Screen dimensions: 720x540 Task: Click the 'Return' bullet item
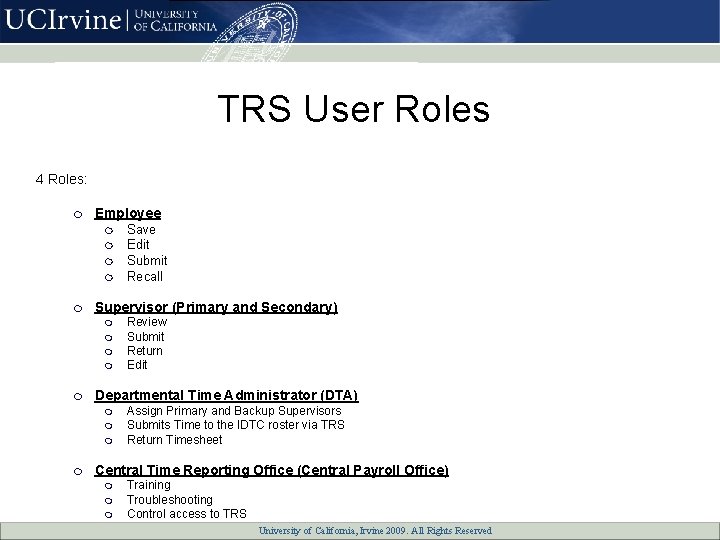pyautogui.click(x=145, y=351)
